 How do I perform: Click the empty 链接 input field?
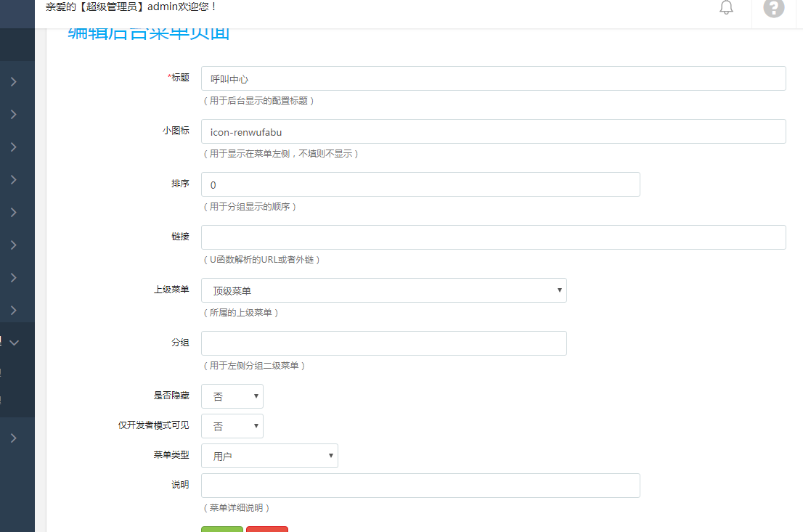[493, 237]
